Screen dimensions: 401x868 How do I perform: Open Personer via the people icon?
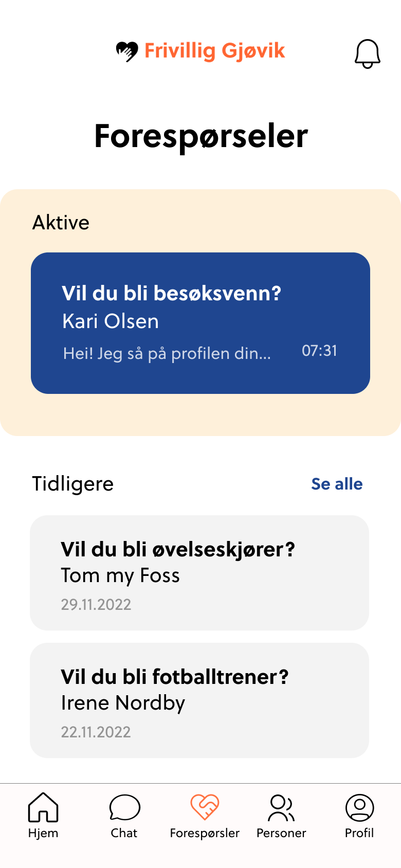[x=281, y=808]
